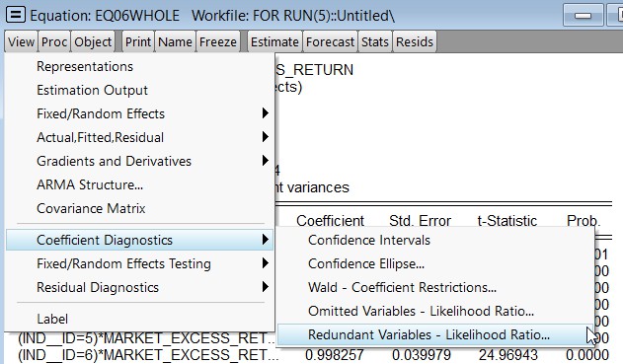Image resolution: width=623 pixels, height=364 pixels.
Task: Open Fixed/Random Effects Testing submenu
Action: pyautogui.click(x=139, y=263)
